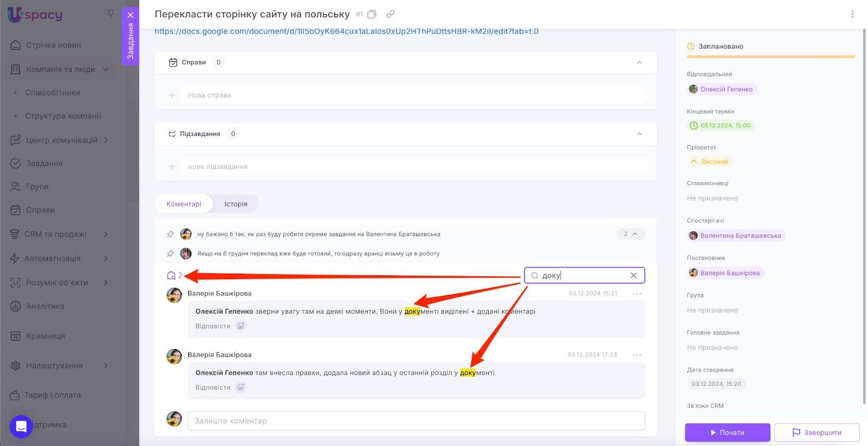Collapse the Справи section
This screenshot has height=446, width=868.
[639, 62]
